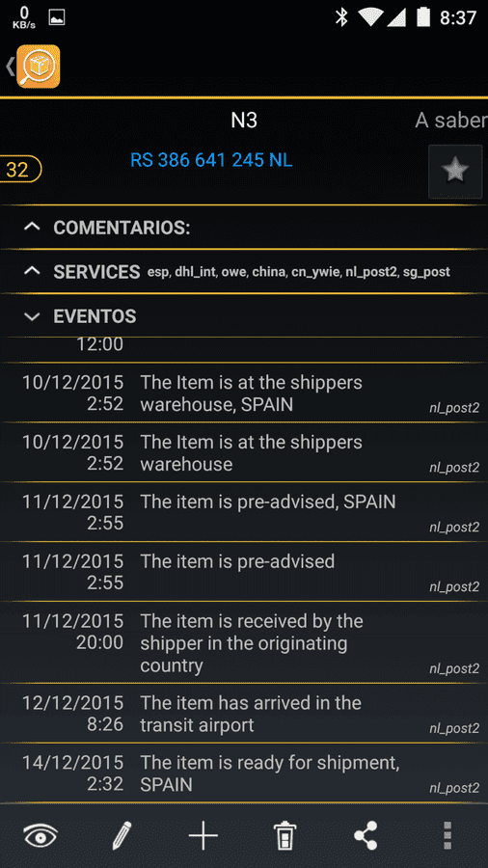The width and height of the screenshot is (488, 868).
Task: Delete tracking with trash can icon
Action: click(x=285, y=835)
